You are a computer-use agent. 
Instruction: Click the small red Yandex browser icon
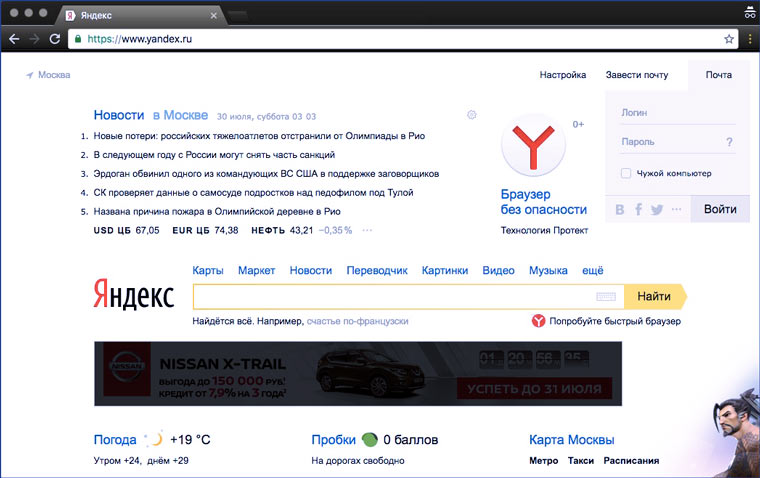(538, 321)
